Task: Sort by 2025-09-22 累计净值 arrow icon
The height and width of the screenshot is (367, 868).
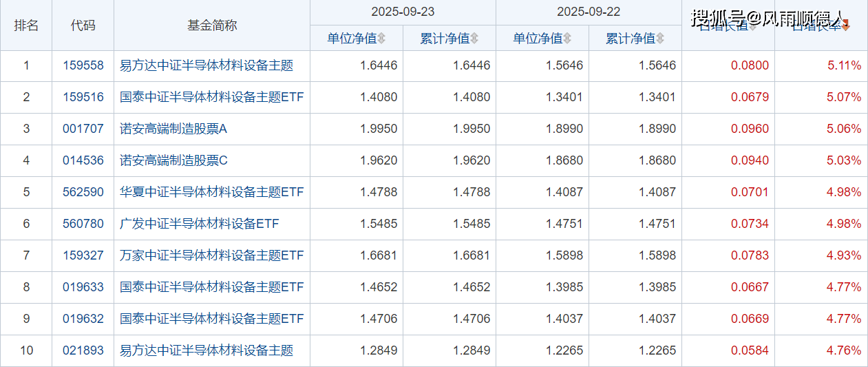Action: [660, 39]
